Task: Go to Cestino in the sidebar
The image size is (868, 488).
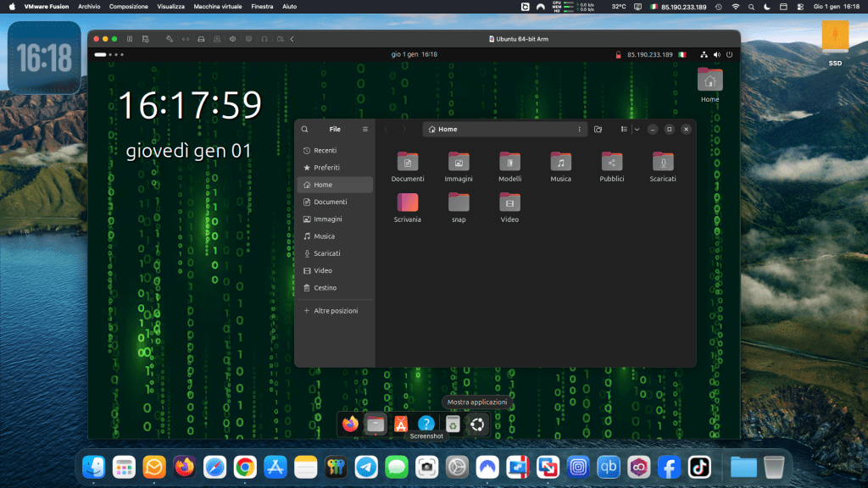Action: point(325,288)
